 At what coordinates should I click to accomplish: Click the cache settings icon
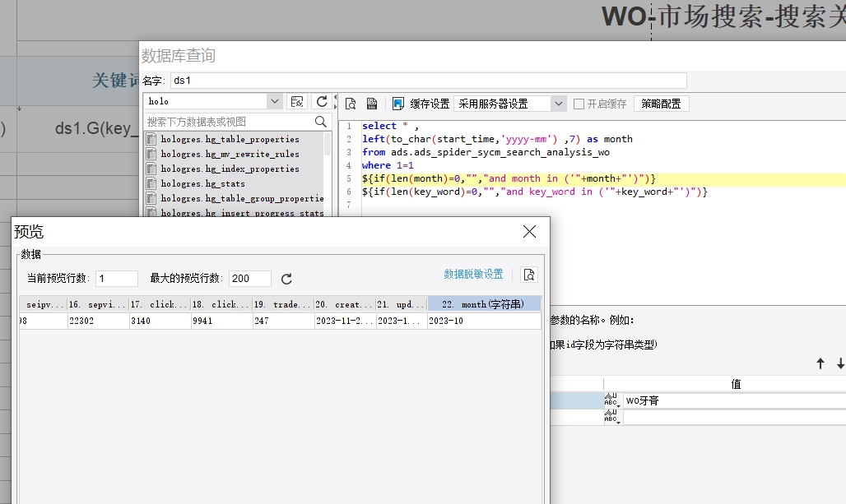398,104
